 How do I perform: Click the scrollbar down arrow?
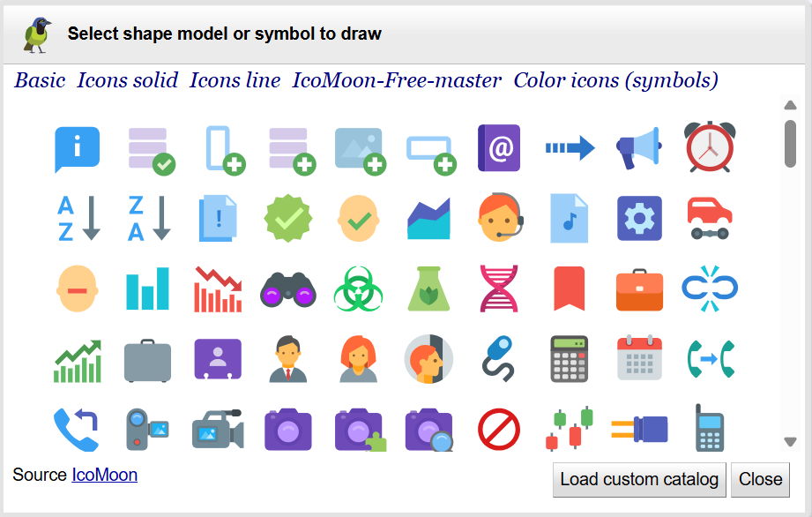(791, 441)
